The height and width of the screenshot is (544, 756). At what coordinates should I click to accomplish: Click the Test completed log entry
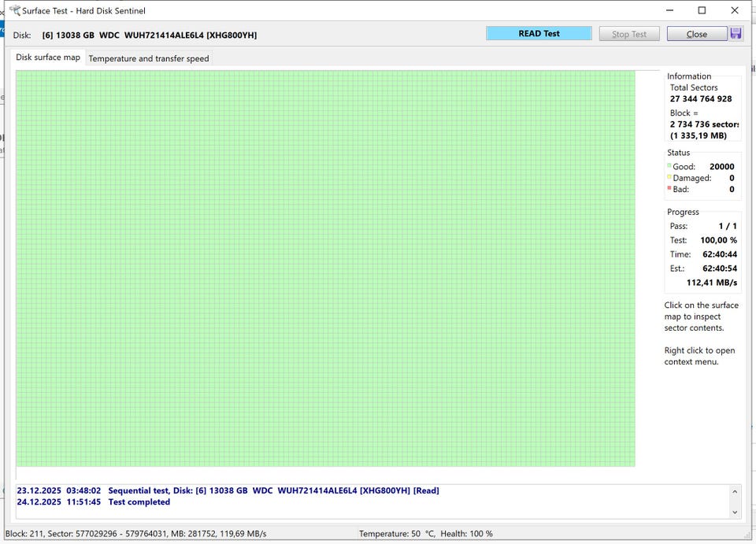coord(94,501)
